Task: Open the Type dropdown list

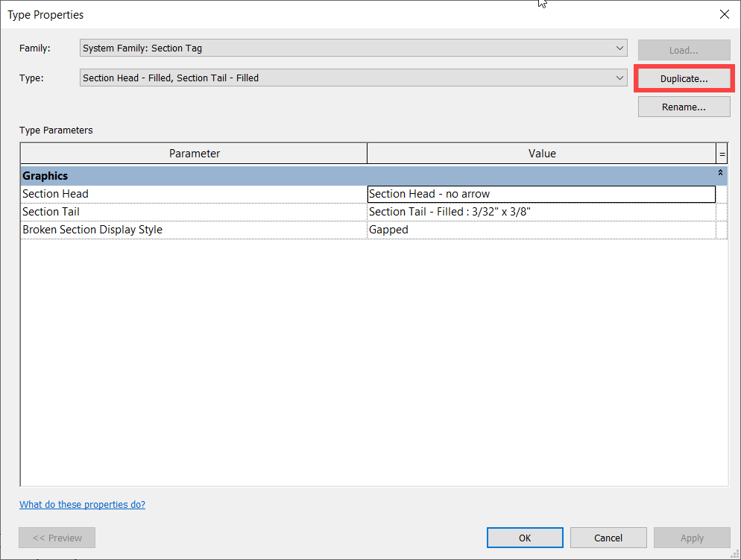Action: 620,78
